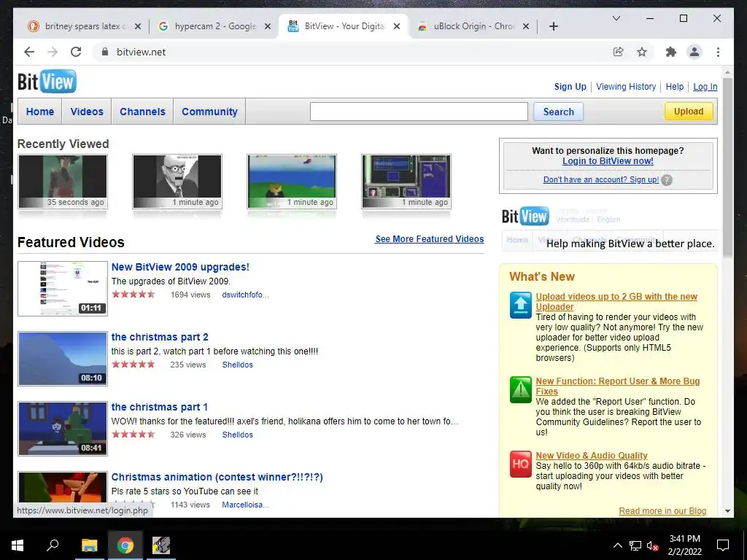Screen dimensions: 747x560
Task: Open Chrome's three-dot menu
Action: (x=718, y=52)
